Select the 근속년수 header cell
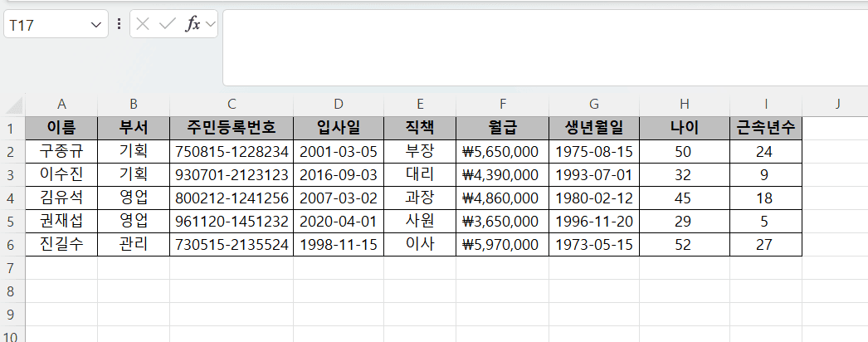868x342 pixels. point(766,128)
